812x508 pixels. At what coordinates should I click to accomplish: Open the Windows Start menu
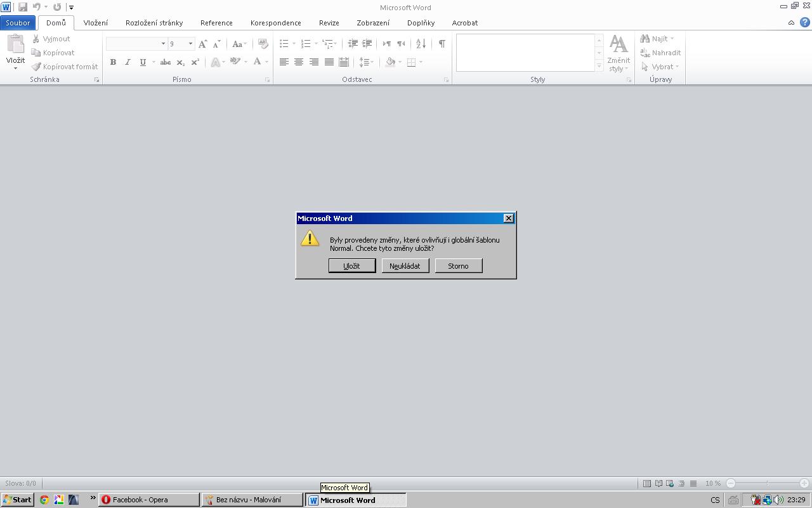(17, 500)
